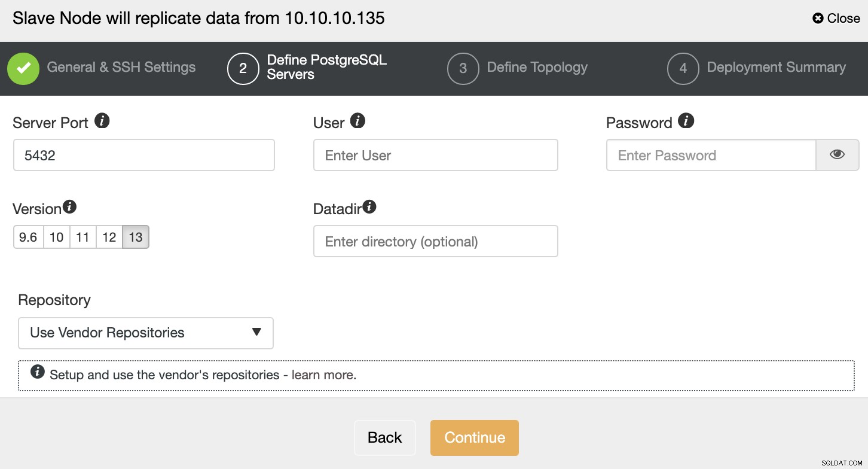Image resolution: width=868 pixels, height=469 pixels.
Task: Open Define Topology step
Action: tap(537, 67)
